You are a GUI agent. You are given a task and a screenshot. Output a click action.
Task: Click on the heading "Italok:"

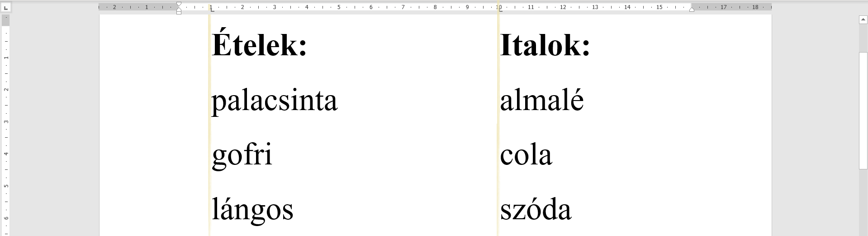tap(545, 46)
